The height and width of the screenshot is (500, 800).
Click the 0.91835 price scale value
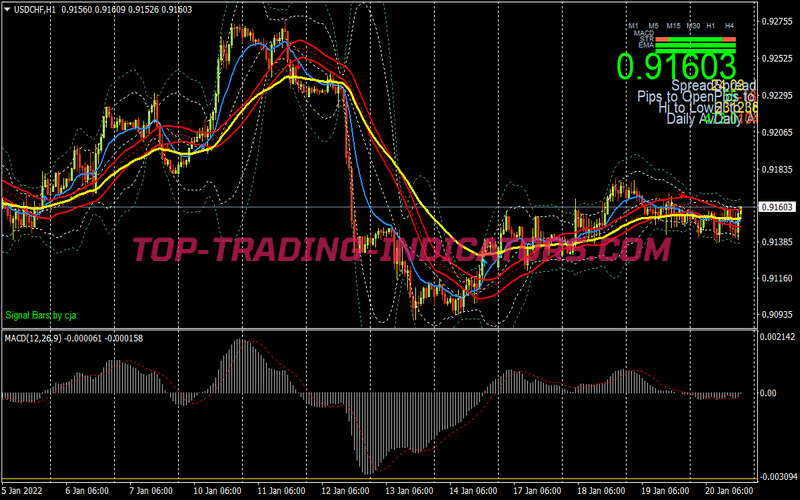[777, 169]
